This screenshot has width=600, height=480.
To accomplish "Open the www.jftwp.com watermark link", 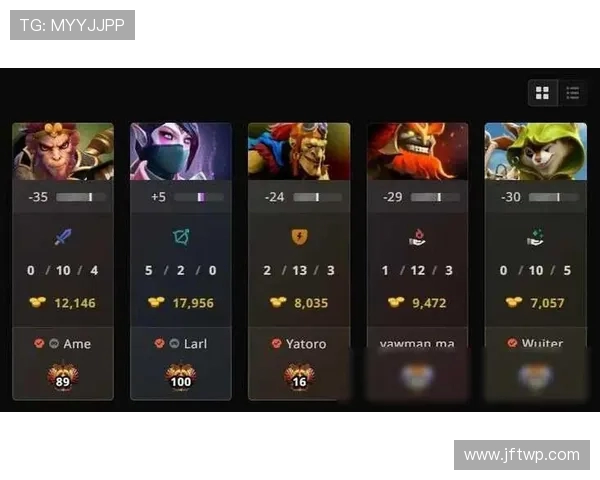I will (522, 455).
